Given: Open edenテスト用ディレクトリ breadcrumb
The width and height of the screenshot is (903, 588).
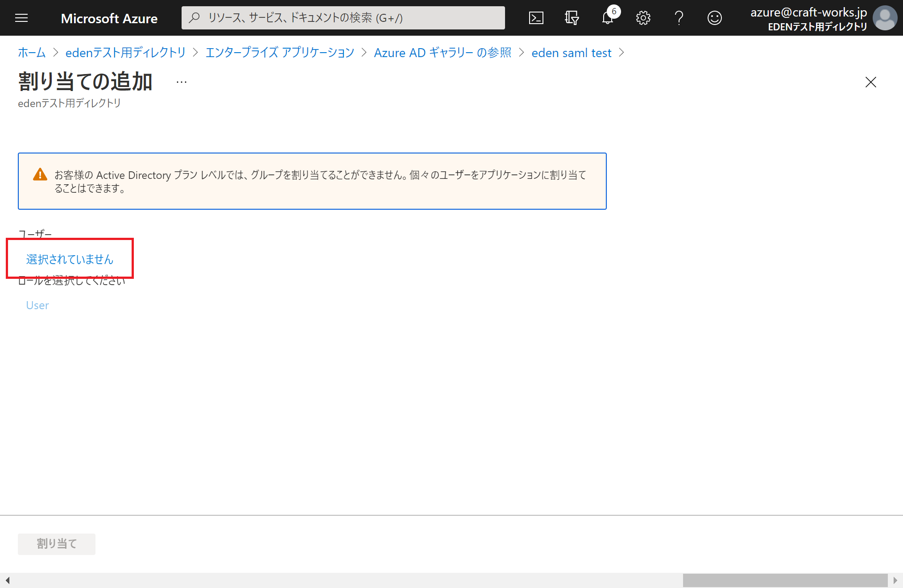Looking at the screenshot, I should tap(125, 53).
